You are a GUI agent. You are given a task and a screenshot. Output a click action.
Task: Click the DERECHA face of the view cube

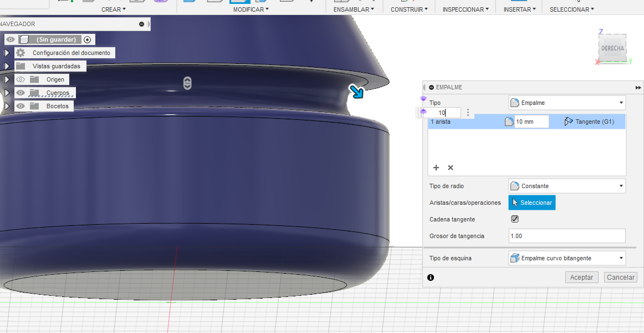[x=612, y=48]
